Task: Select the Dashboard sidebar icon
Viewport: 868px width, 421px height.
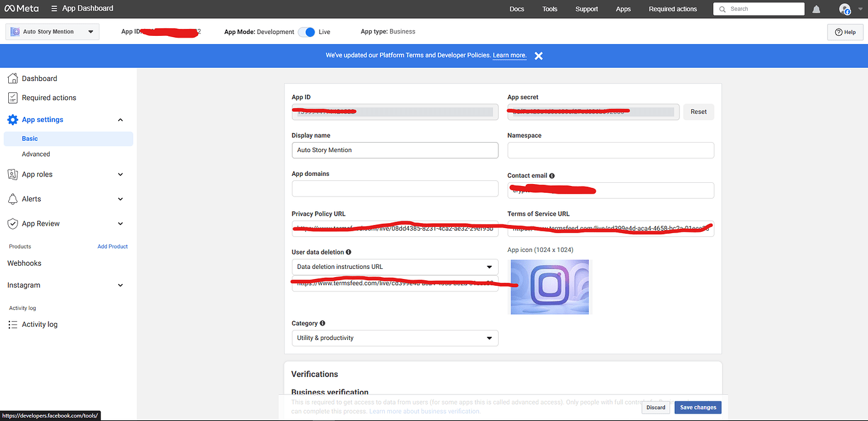Action: (x=12, y=78)
